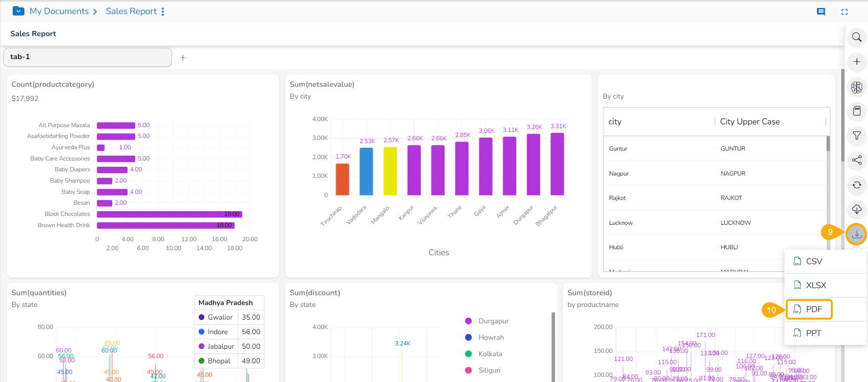Toggle the Durgapur legend item
Viewport: 868px width, 382px height.
pos(493,321)
